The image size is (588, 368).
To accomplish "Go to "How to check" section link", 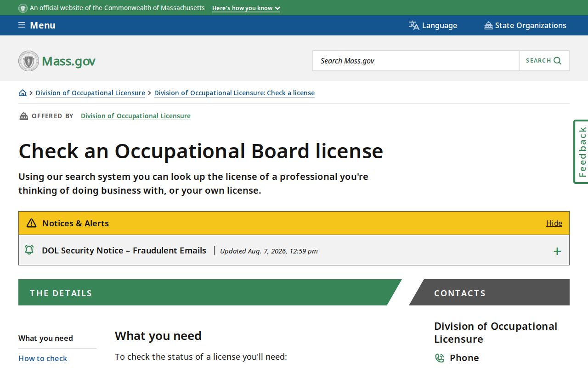I will (x=43, y=358).
